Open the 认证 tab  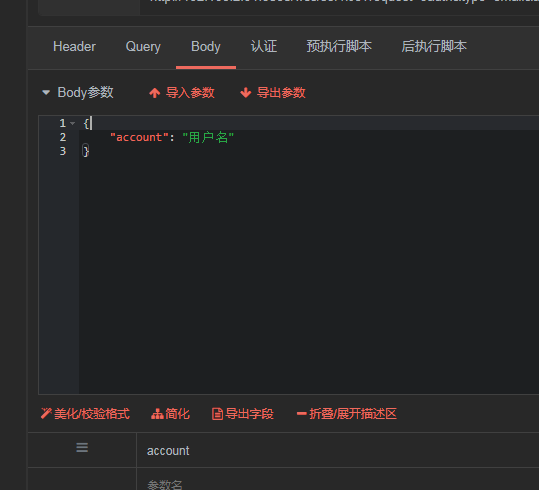(x=264, y=46)
